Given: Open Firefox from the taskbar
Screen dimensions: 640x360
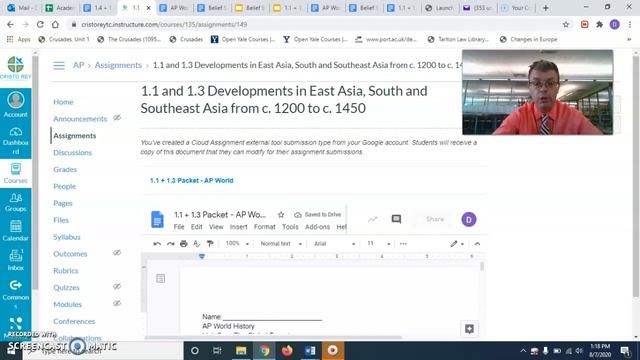Looking at the screenshot, I should (287, 351).
